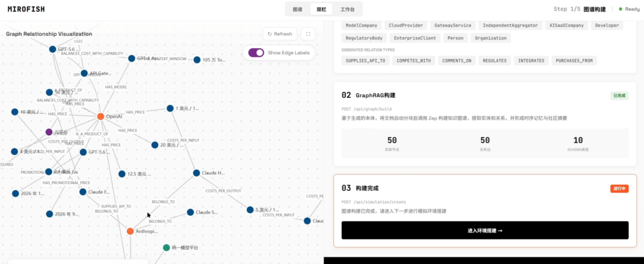This screenshot has height=264, width=644.
Task: Click the HAS_PROMOTIONAL_PRICE edge label
Action: pos(66,183)
